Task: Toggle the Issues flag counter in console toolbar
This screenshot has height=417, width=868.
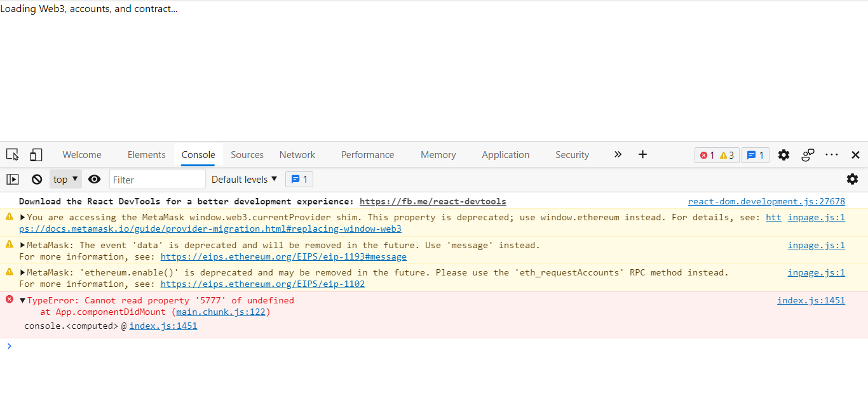Action: (299, 179)
